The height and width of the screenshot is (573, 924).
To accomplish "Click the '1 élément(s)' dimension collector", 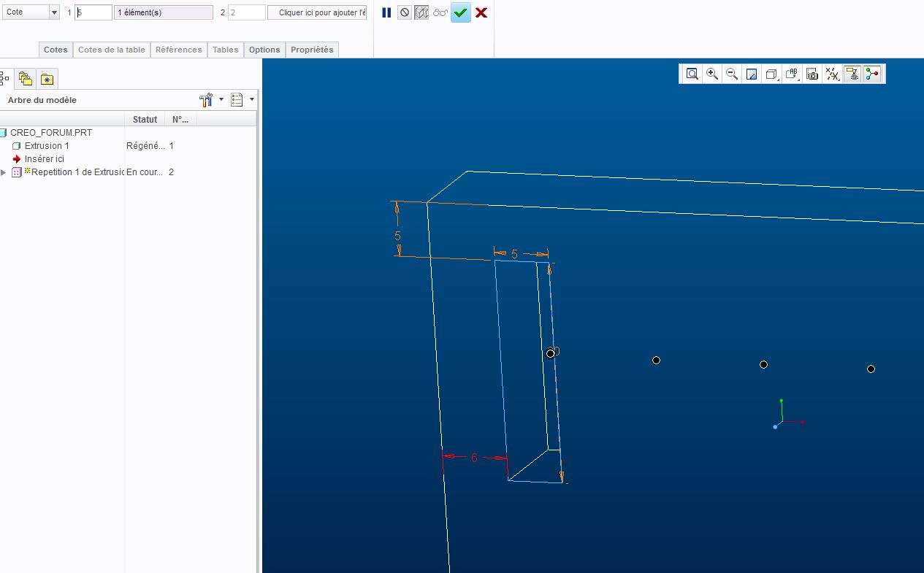I will point(164,12).
